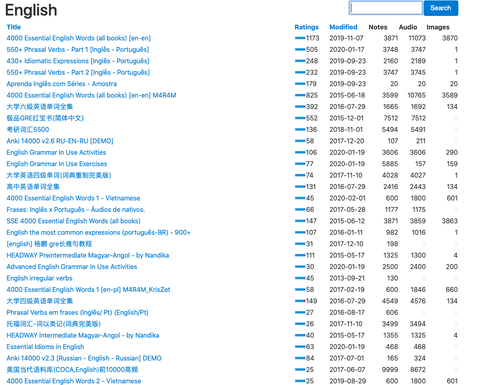Open 4000 Essential English Words 1 M4R4M_KrisZet
Screen dimensions: 480x385
click(88, 290)
